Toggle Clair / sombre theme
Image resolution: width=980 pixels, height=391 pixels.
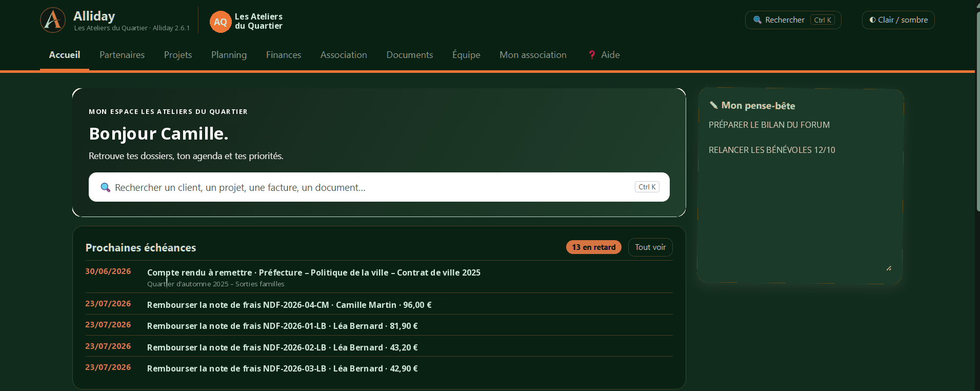click(x=898, y=20)
